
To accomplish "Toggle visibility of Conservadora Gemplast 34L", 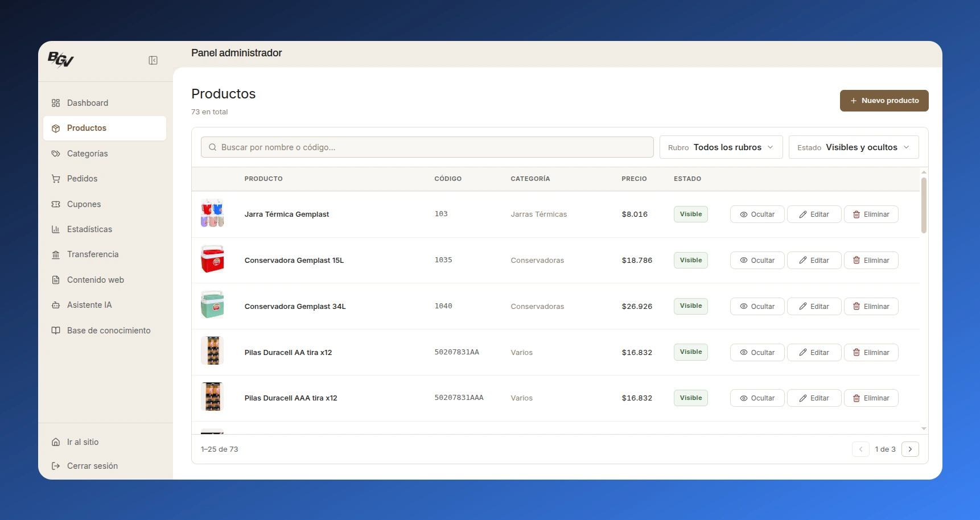I will pyautogui.click(x=757, y=307).
